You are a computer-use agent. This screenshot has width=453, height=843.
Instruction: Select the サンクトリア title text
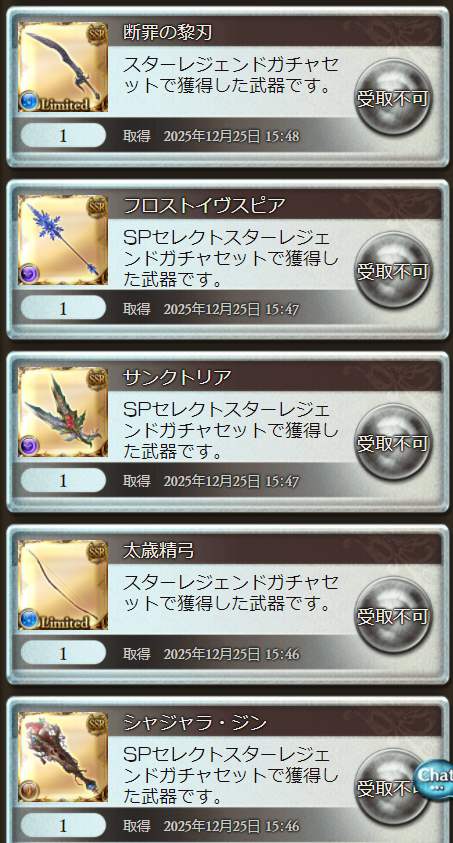click(177, 378)
